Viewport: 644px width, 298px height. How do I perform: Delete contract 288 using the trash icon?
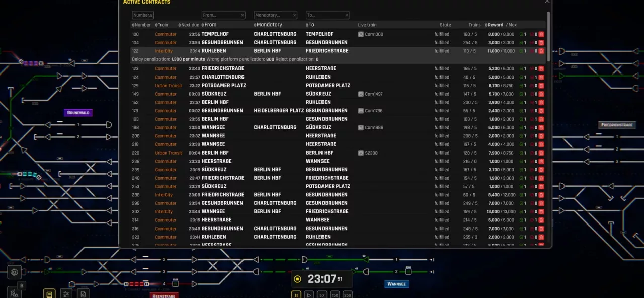[x=541, y=195]
